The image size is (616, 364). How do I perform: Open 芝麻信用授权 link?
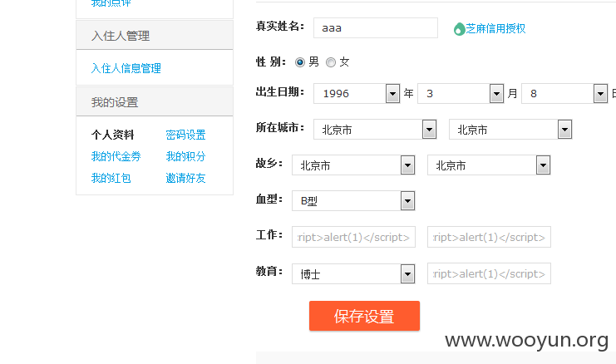pos(495,28)
